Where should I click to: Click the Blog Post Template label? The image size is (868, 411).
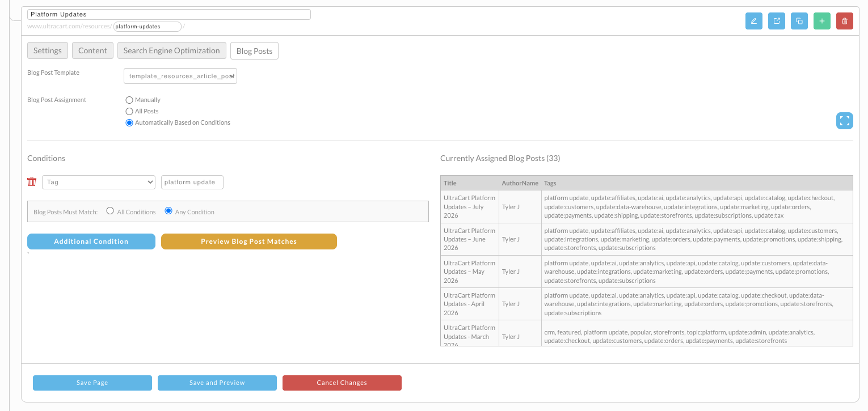tap(53, 73)
